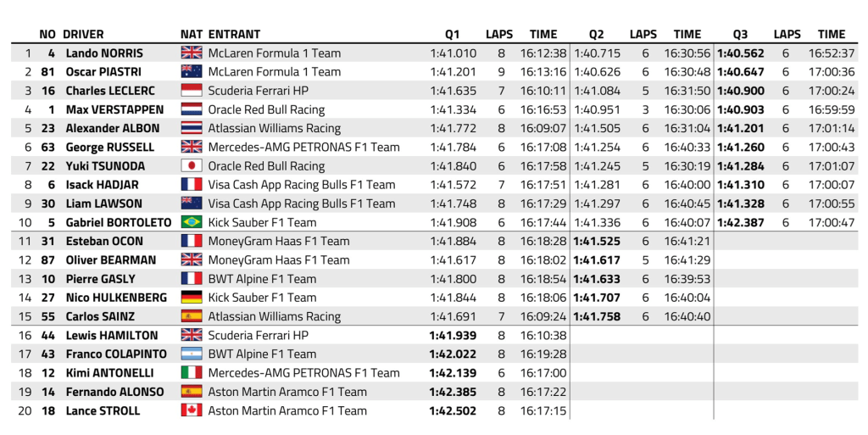This screenshot has width=868, height=435.
Task: Click the Q1 column header
Action: (x=452, y=35)
